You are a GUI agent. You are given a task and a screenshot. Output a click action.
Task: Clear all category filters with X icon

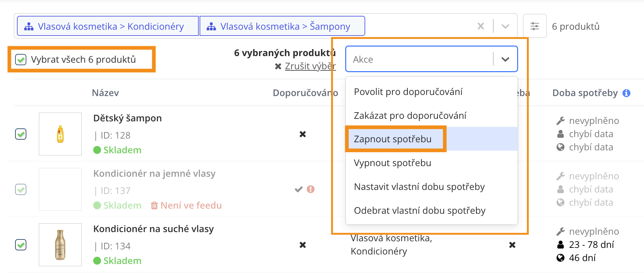[481, 26]
